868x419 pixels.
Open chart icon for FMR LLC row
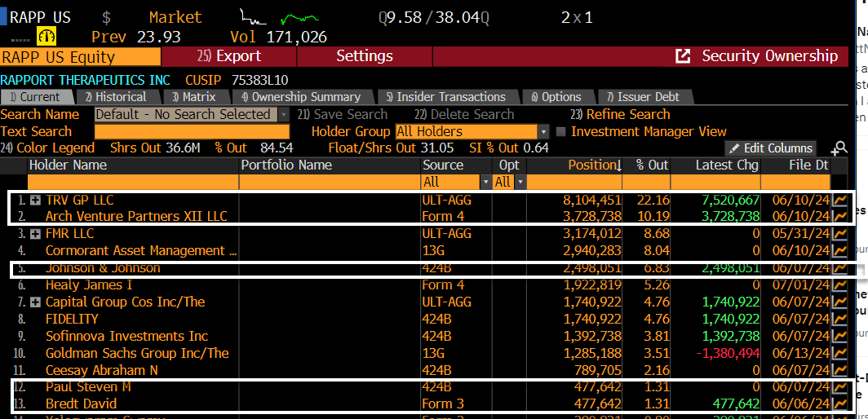(x=839, y=234)
